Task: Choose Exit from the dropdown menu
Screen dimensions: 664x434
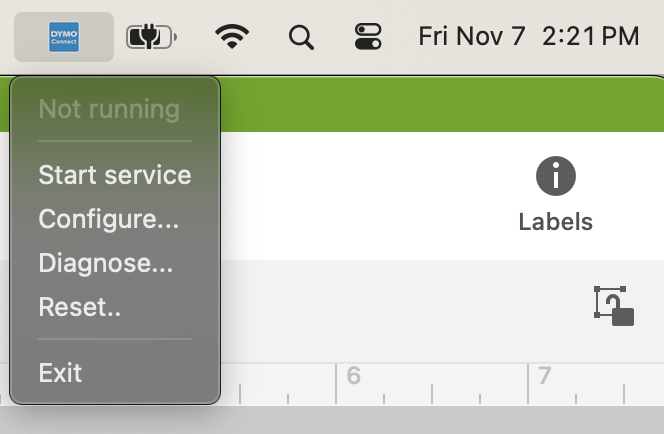Action: [60, 373]
